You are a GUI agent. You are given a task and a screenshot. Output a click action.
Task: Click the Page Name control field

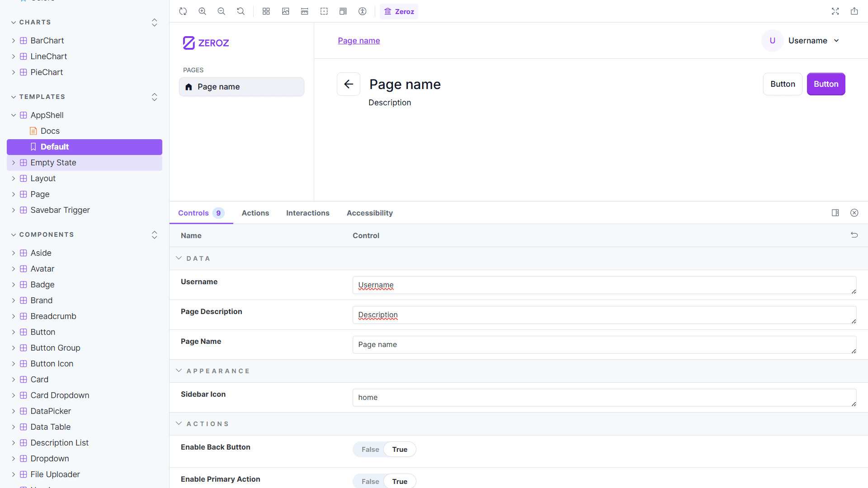pos(604,345)
